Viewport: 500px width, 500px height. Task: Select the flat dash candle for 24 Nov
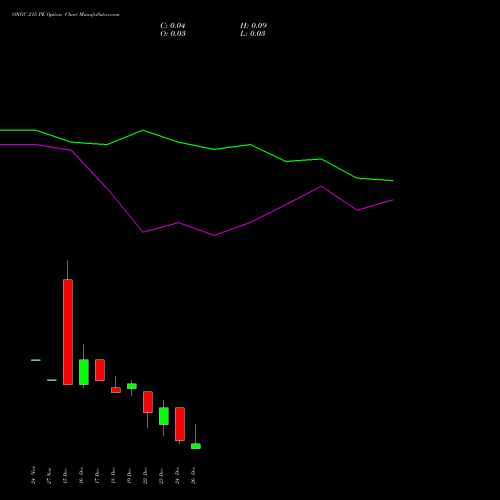[36, 360]
